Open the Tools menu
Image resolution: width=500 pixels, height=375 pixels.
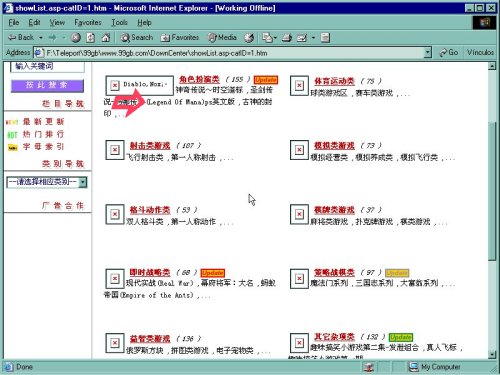119,22
